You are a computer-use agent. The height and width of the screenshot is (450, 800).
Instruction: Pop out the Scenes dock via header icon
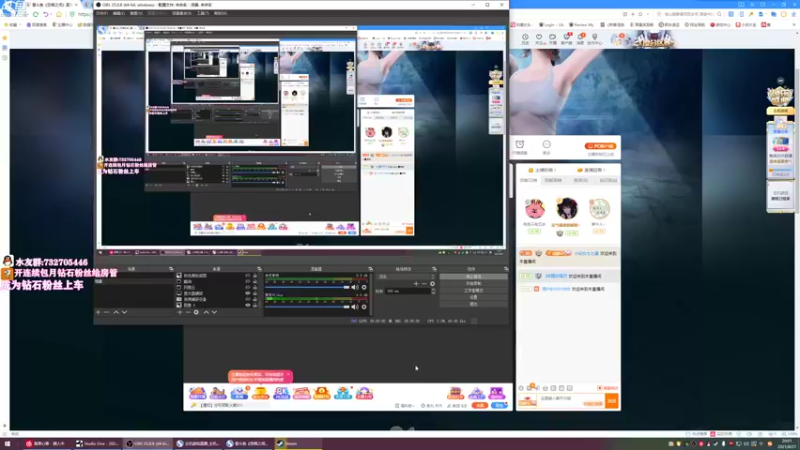click(x=171, y=269)
